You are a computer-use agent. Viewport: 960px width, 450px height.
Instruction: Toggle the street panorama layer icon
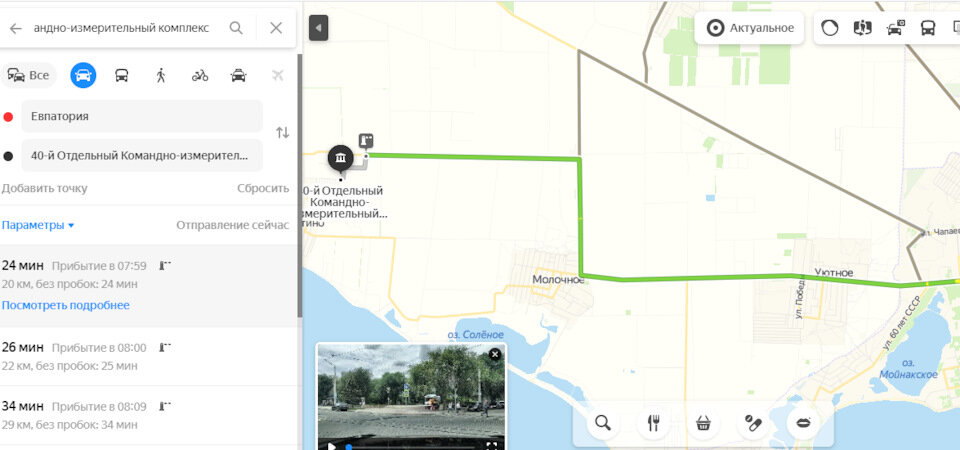tap(862, 28)
